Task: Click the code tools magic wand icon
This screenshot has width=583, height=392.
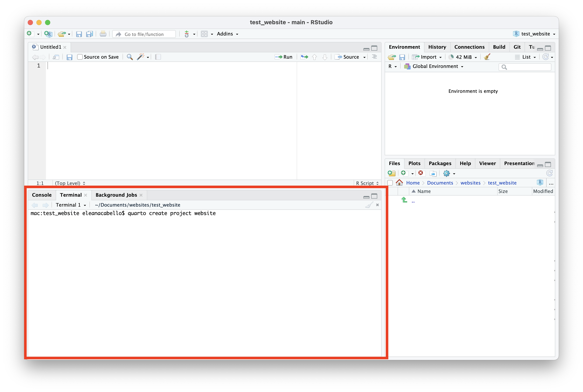Action: click(x=141, y=57)
